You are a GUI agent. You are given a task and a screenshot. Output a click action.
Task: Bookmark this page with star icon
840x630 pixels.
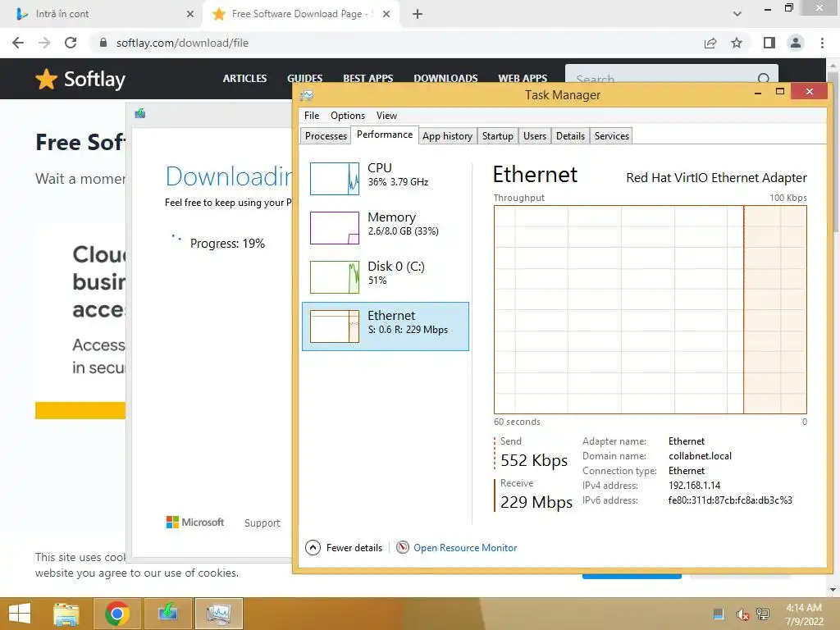(x=737, y=43)
